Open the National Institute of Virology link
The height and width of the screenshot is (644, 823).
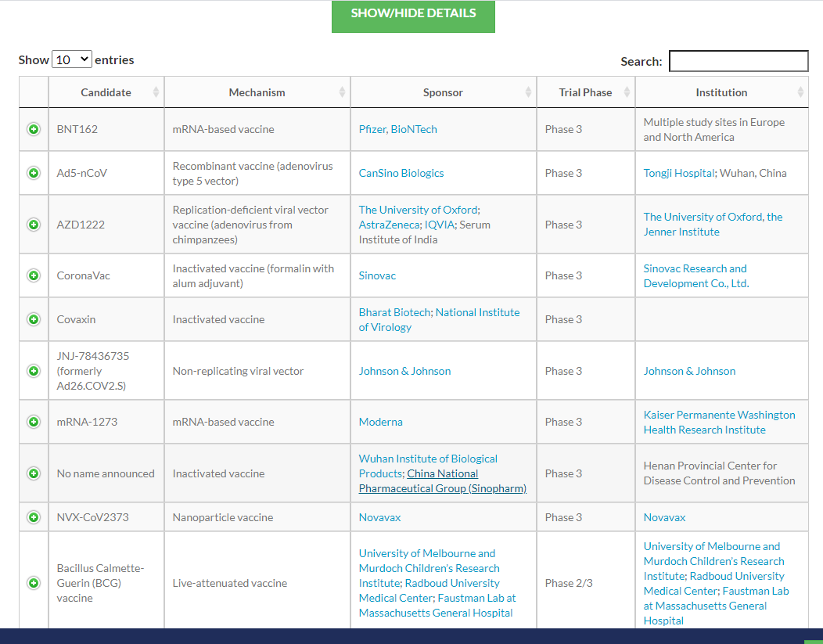tap(440, 319)
